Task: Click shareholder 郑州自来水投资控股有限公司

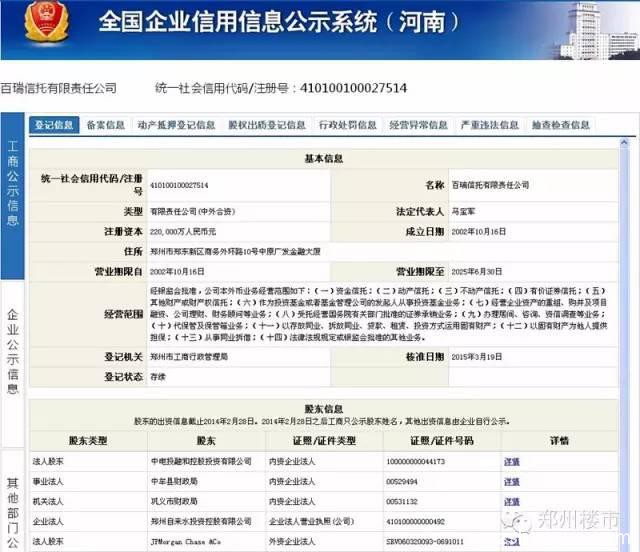Action: [x=201, y=521]
